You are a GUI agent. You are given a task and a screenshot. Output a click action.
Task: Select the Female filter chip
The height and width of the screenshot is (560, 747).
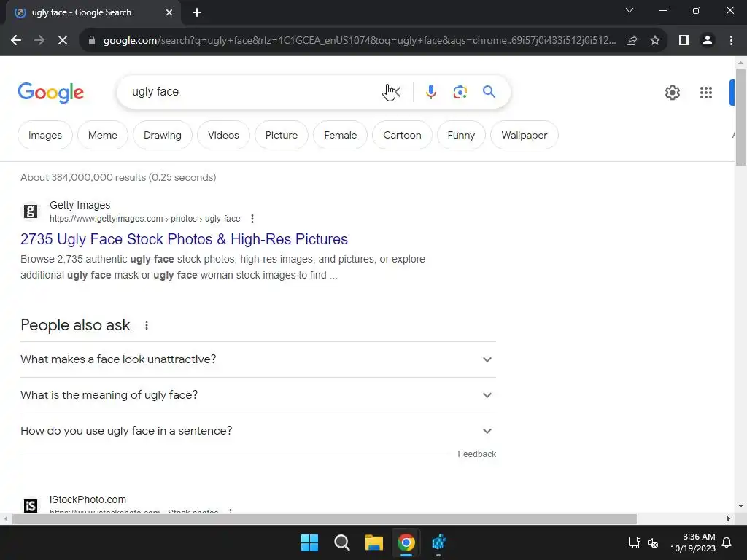pyautogui.click(x=340, y=135)
